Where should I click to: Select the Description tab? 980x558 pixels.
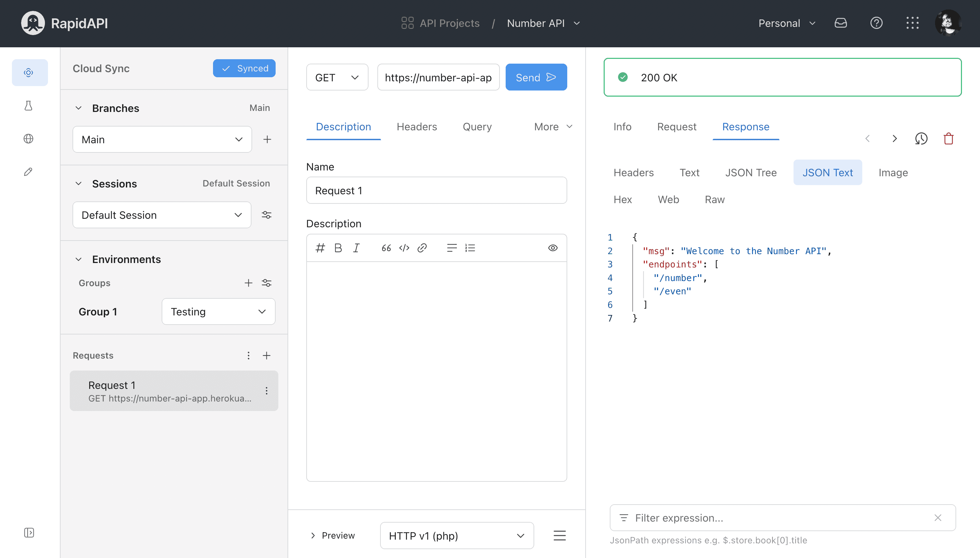343,127
